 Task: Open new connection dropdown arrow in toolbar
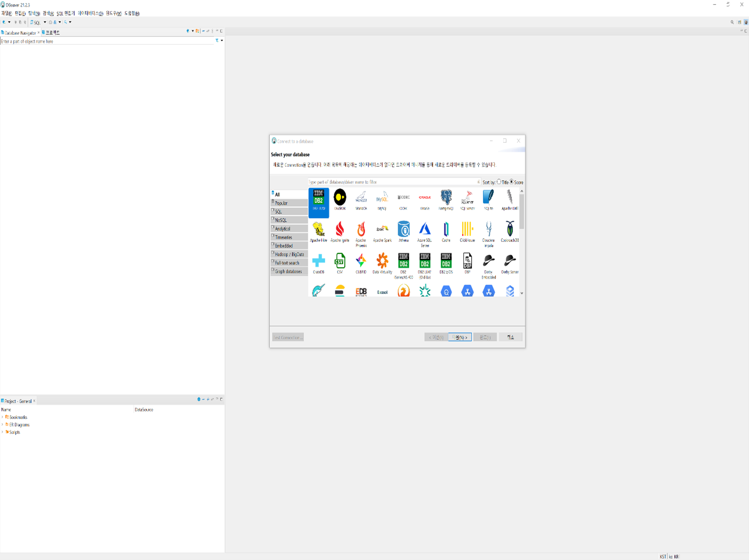(x=9, y=22)
